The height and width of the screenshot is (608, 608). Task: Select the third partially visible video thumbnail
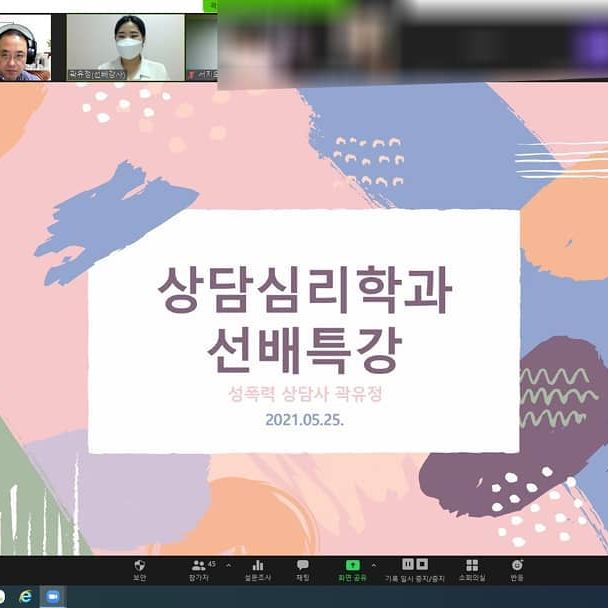pyautogui.click(x=201, y=47)
